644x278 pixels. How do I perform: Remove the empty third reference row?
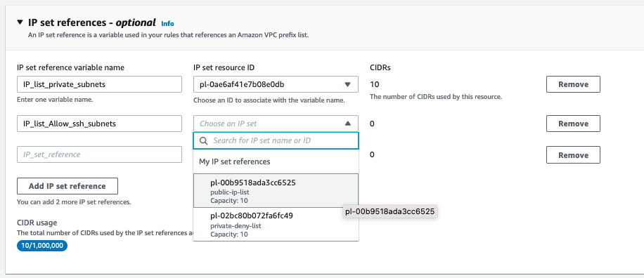573,155
